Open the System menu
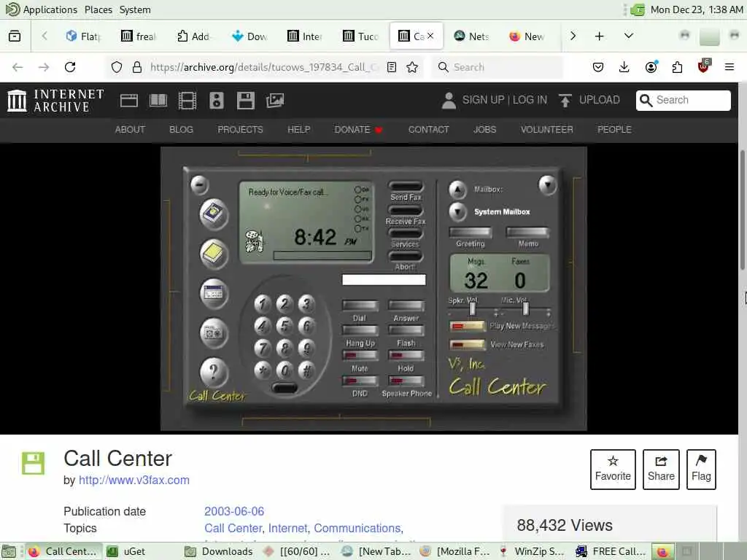The width and height of the screenshot is (747, 560). point(135,9)
